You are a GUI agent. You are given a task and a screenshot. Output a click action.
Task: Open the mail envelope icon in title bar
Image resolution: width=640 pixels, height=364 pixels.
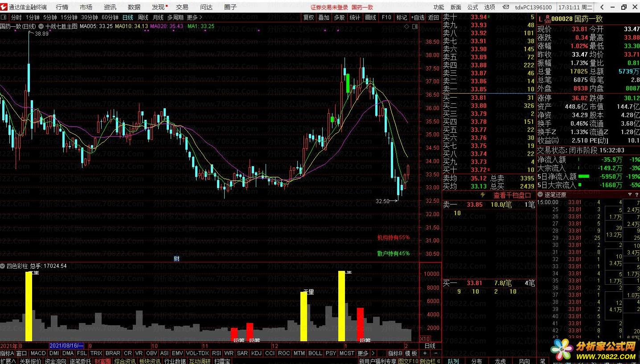(506, 7)
